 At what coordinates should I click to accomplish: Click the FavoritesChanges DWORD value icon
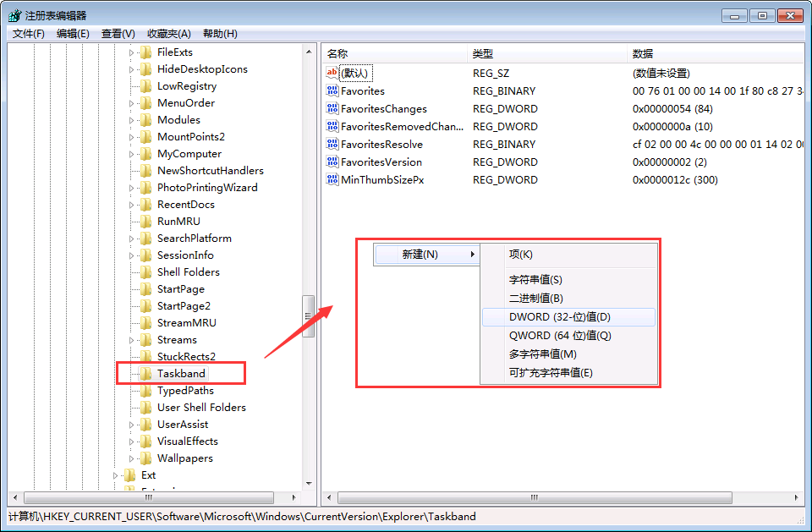point(332,108)
